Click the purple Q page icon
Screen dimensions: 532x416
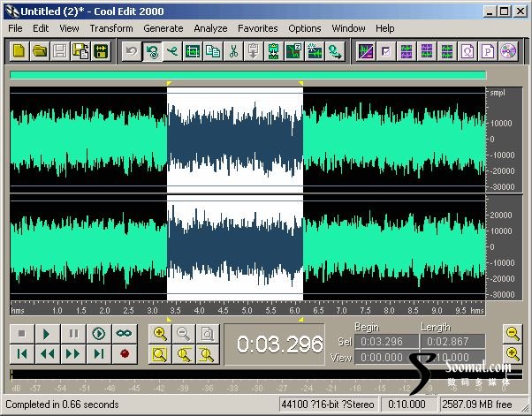pos(467,51)
